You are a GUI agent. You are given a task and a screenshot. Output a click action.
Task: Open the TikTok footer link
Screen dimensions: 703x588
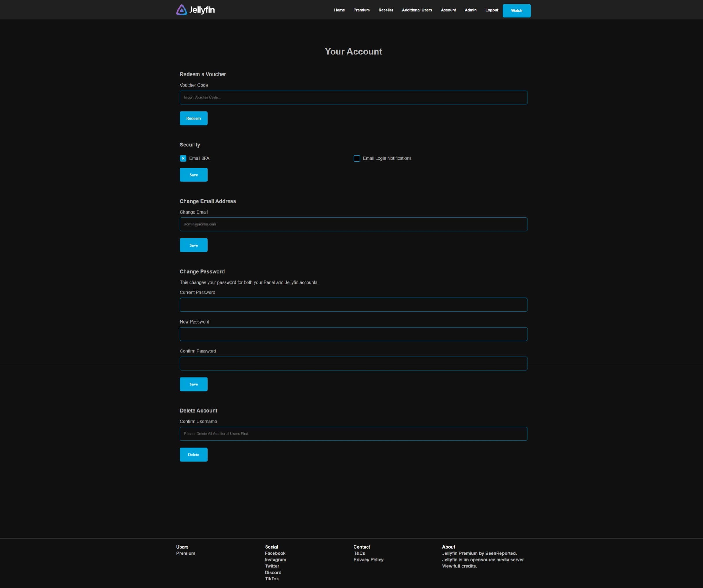pyautogui.click(x=272, y=579)
